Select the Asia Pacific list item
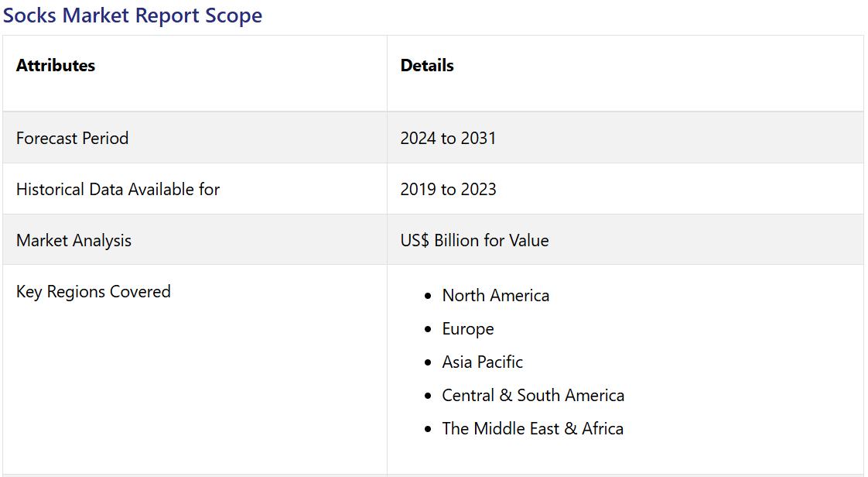The height and width of the screenshot is (477, 868). point(482,362)
